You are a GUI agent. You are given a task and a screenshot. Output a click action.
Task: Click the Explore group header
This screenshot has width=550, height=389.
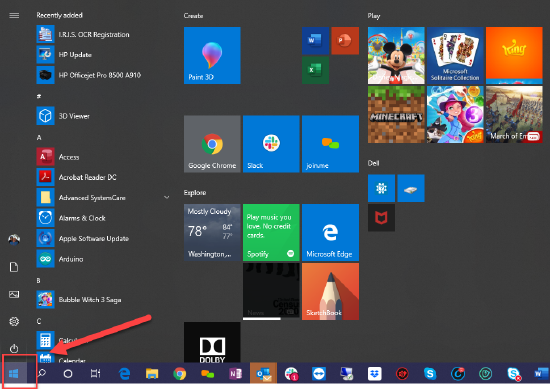pos(195,193)
